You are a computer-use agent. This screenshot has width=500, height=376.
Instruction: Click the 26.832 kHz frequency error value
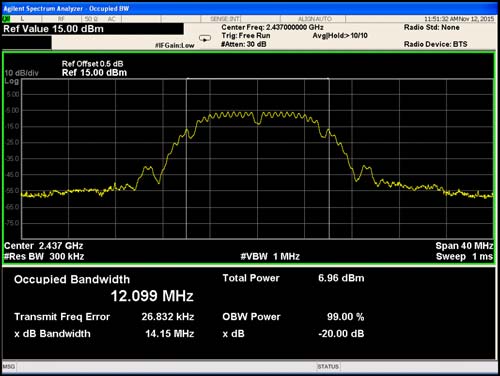168,317
